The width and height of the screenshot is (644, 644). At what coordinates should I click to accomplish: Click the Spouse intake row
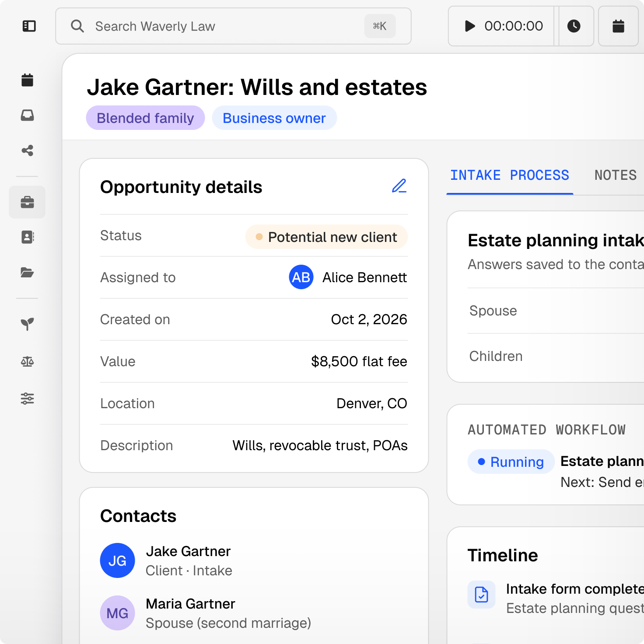tap(556, 311)
